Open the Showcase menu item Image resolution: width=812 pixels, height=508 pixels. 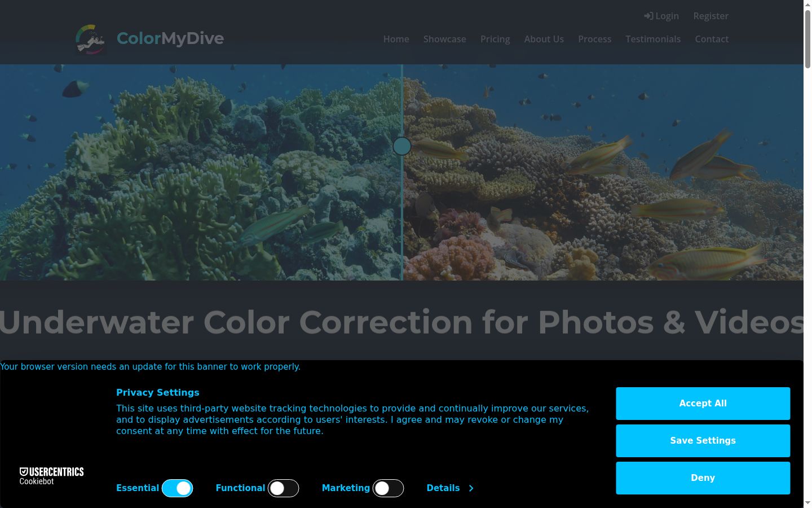[444, 39]
